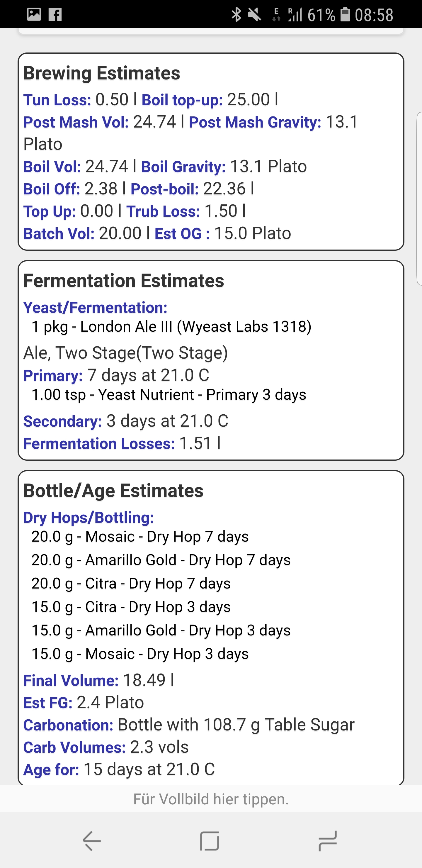Tap the Bottle/Age Estimates heading
This screenshot has height=868, width=422.
tap(113, 491)
